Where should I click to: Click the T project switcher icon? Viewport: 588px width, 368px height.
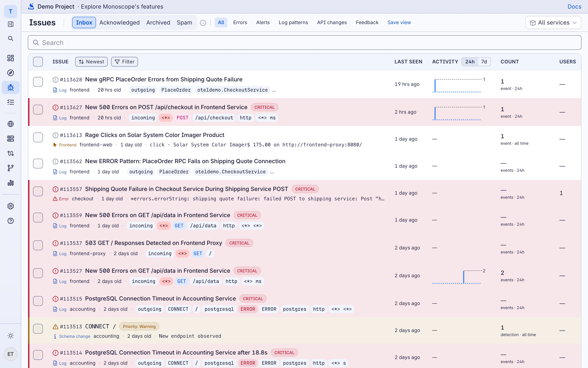(x=10, y=11)
